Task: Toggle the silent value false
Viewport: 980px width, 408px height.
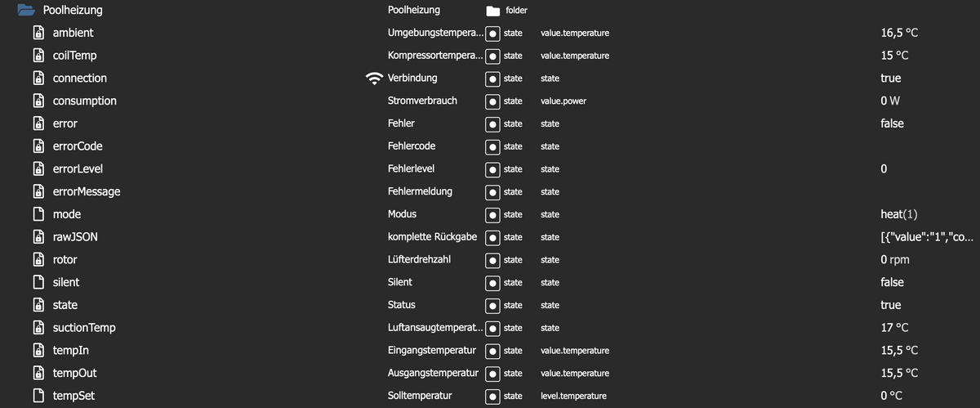Action: [892, 282]
